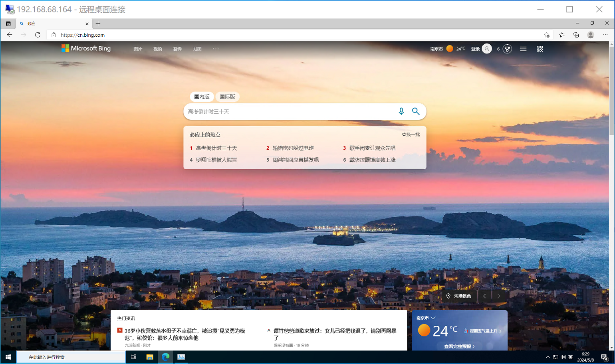This screenshot has height=364, width=615.
Task: Click the browser back arrow
Action: [x=10, y=35]
